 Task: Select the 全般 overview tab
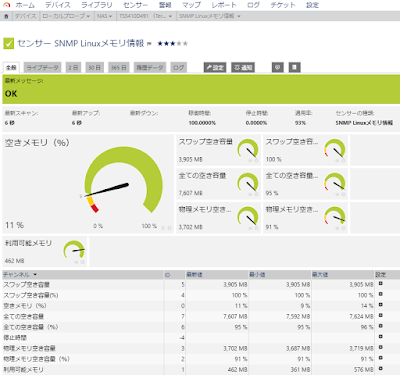[x=11, y=67]
